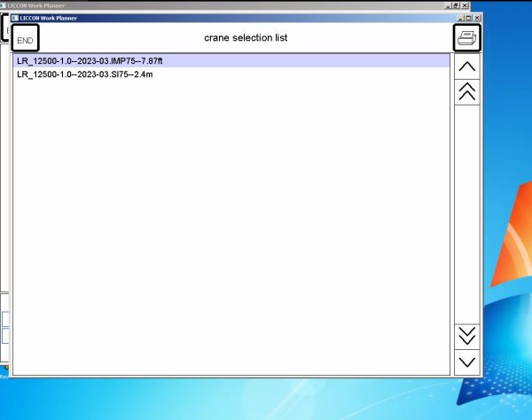
Task: Move up one entry with single up arrow
Action: 467,66
